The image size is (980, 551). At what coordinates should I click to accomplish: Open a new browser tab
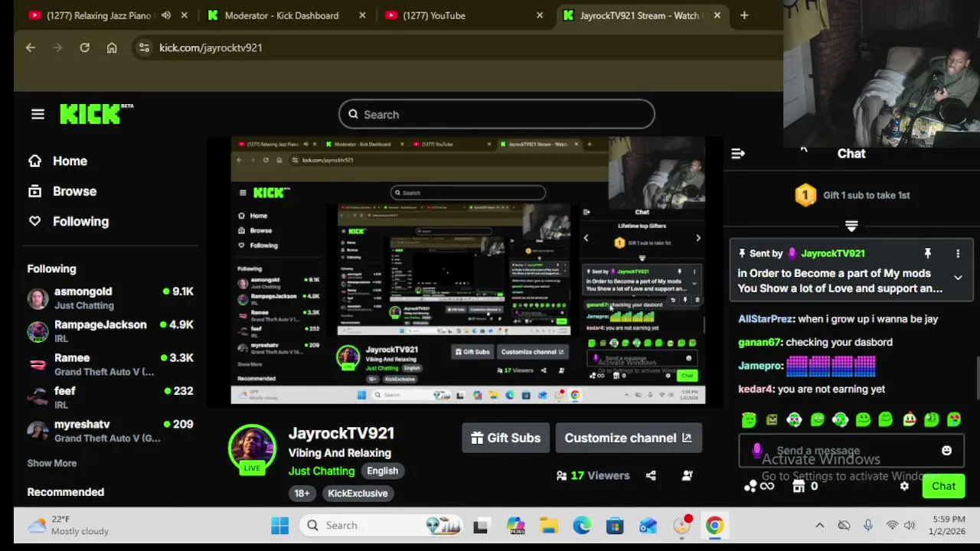[744, 15]
